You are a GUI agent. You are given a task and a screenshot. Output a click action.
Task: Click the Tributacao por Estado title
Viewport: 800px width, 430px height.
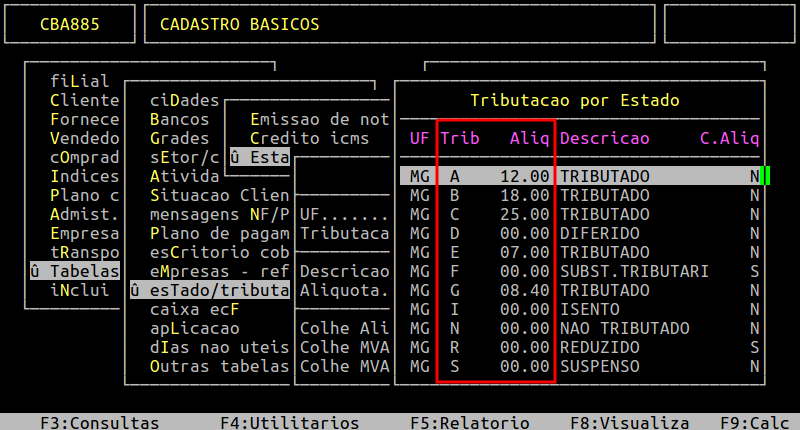pos(574,100)
